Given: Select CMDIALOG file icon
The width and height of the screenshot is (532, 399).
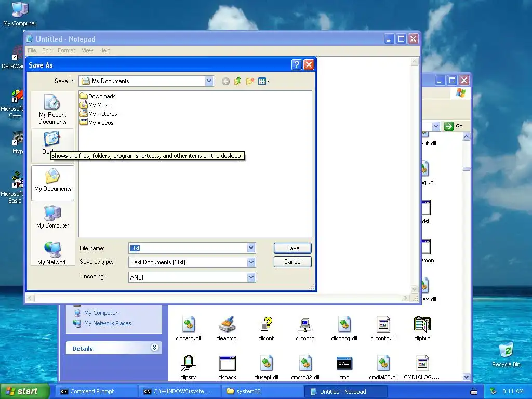Looking at the screenshot, I should point(422,368).
